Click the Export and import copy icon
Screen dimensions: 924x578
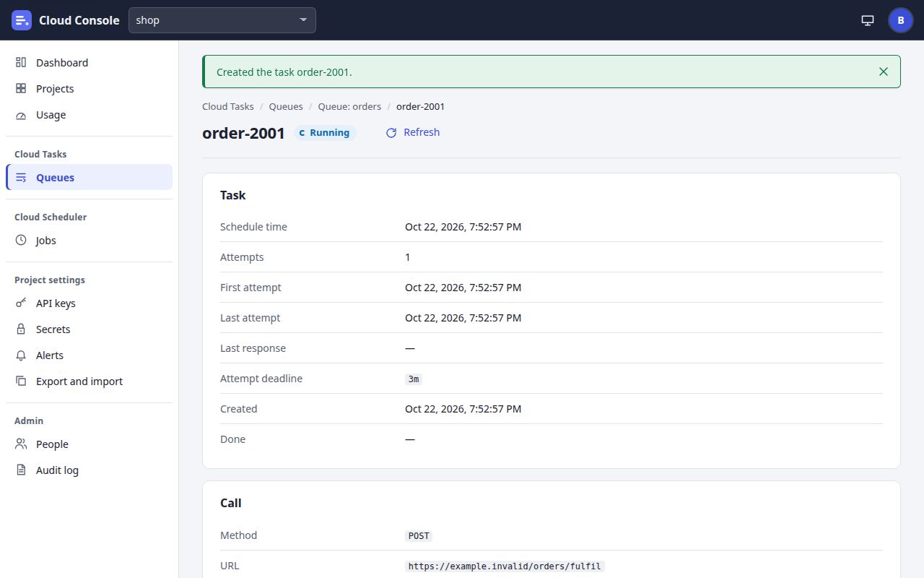coord(21,381)
